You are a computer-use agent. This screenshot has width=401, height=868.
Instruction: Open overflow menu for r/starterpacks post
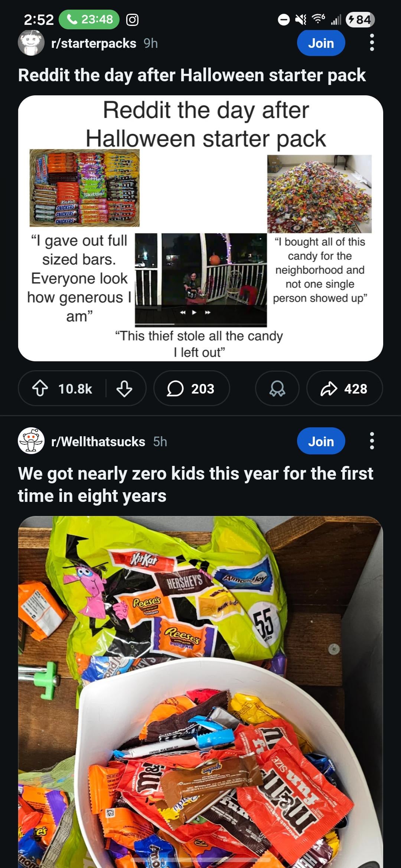(x=372, y=43)
